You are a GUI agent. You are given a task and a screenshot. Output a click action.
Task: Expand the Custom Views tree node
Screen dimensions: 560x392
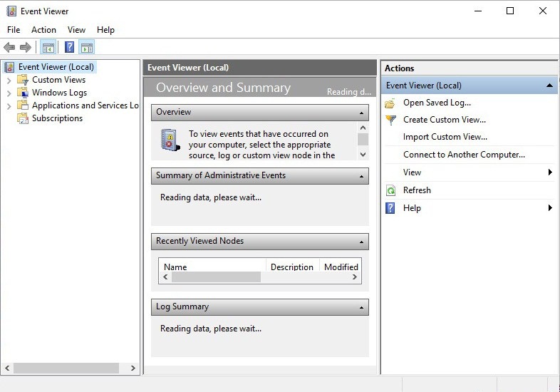[x=9, y=81]
